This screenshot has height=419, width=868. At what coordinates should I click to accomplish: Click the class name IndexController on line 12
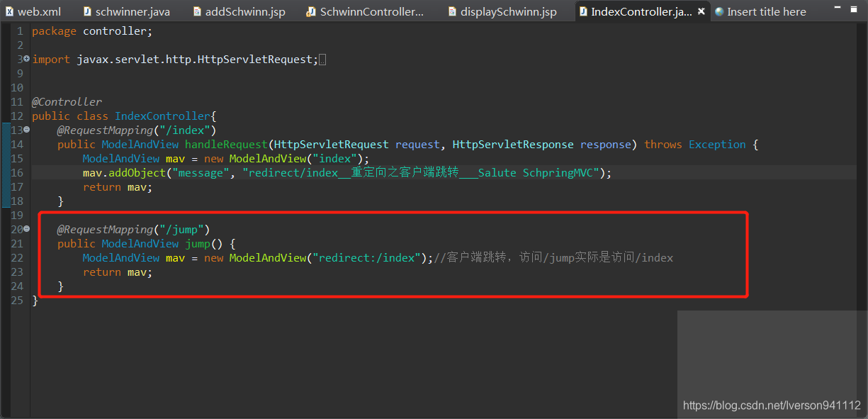(x=163, y=116)
